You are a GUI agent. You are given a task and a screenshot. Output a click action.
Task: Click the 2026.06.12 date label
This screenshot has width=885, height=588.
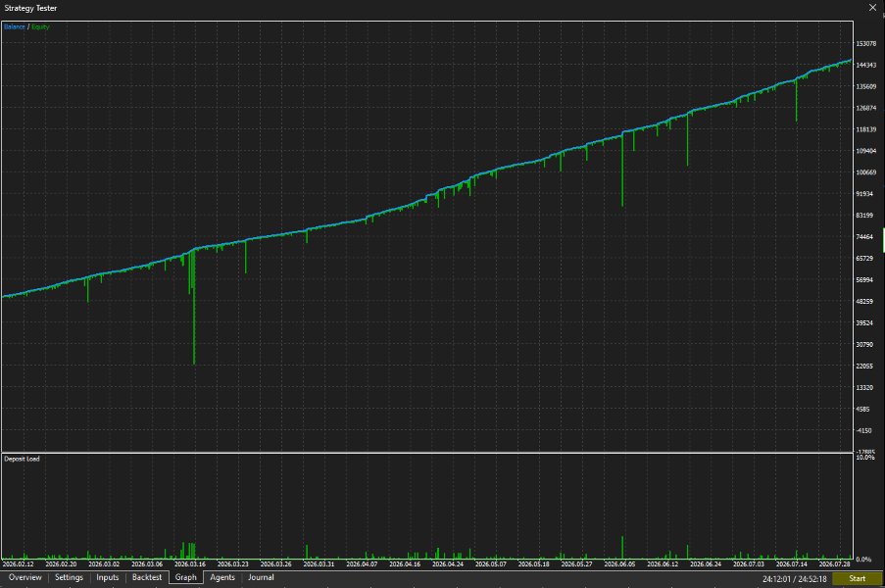663,563
